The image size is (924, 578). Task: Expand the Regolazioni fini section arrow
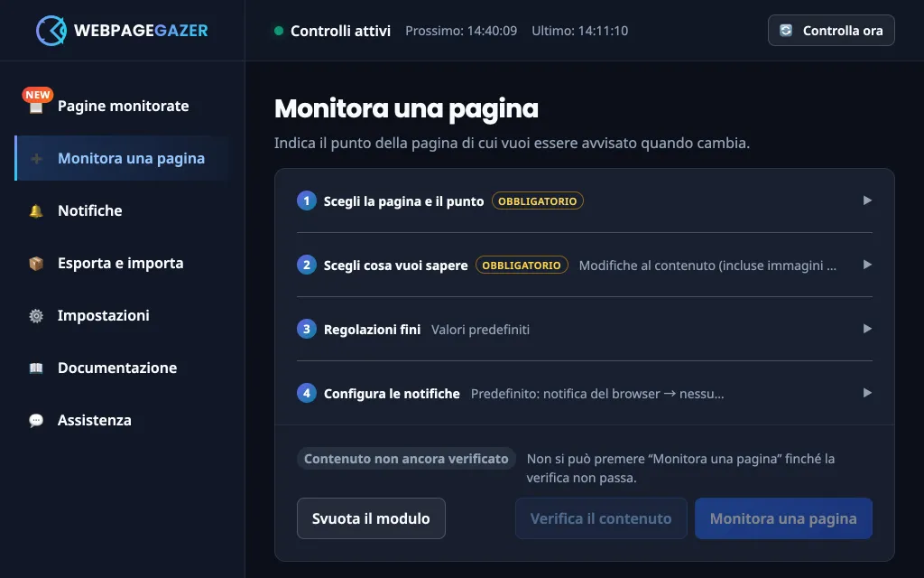867,329
